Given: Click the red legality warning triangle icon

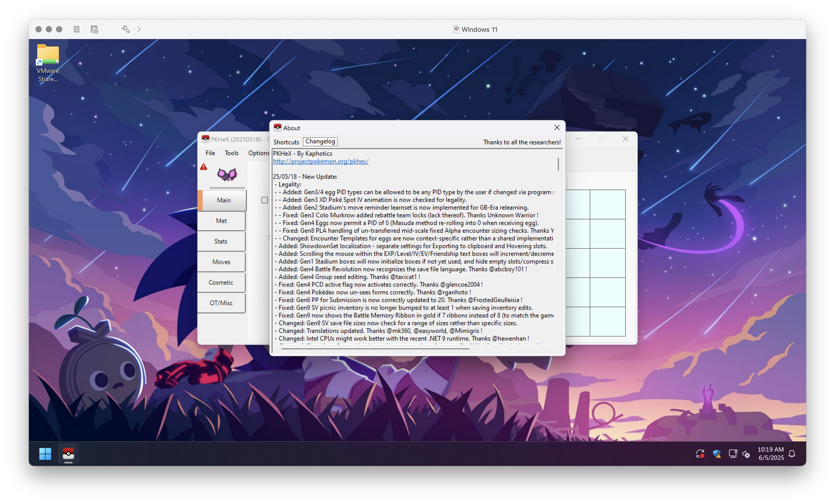Looking at the screenshot, I should click(x=203, y=167).
